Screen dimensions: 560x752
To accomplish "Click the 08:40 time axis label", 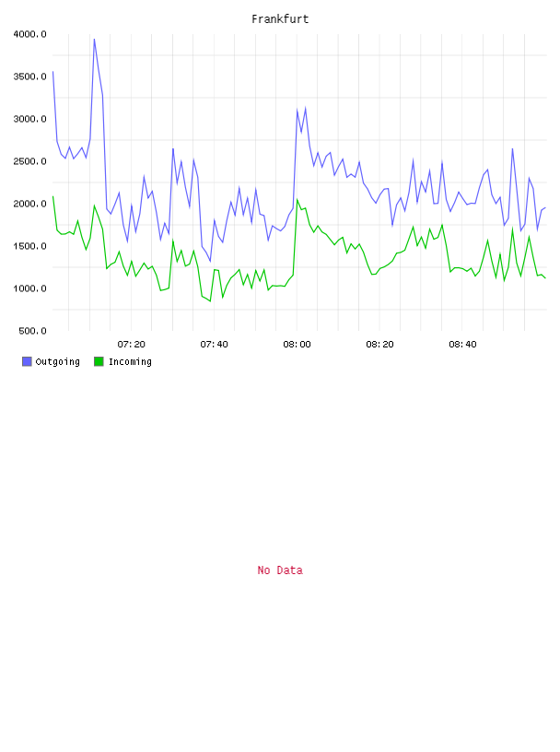I will 462,344.
